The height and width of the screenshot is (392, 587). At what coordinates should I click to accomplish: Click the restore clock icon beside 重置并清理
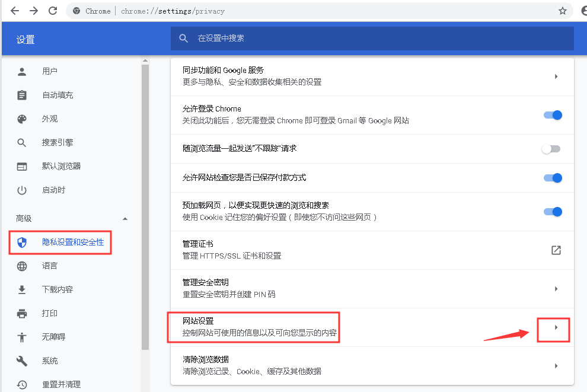click(x=22, y=384)
